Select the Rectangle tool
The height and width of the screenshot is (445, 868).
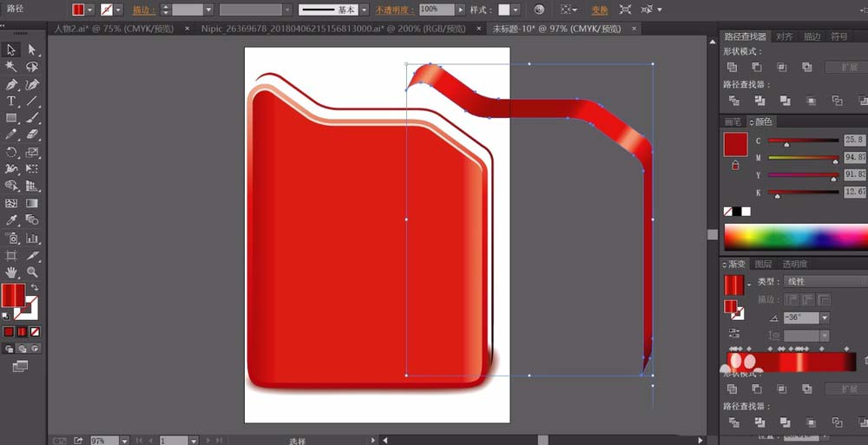(11, 118)
